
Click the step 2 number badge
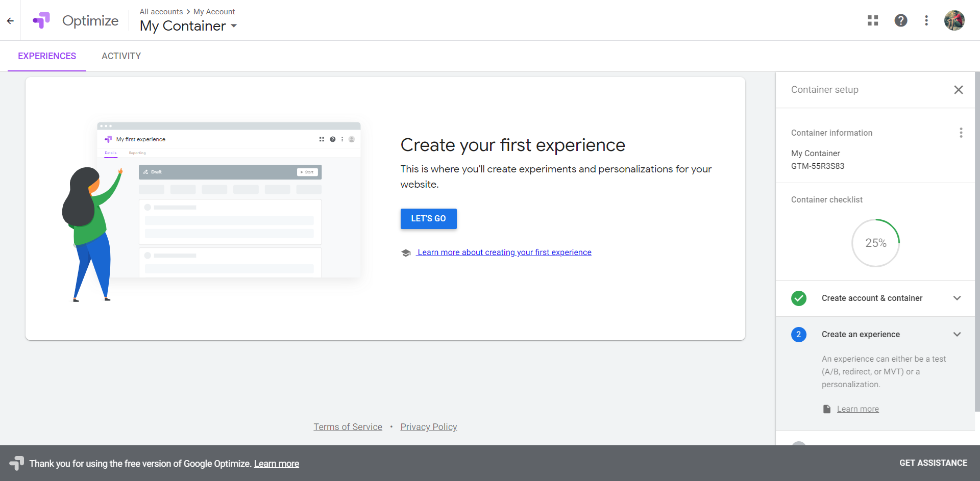(799, 335)
